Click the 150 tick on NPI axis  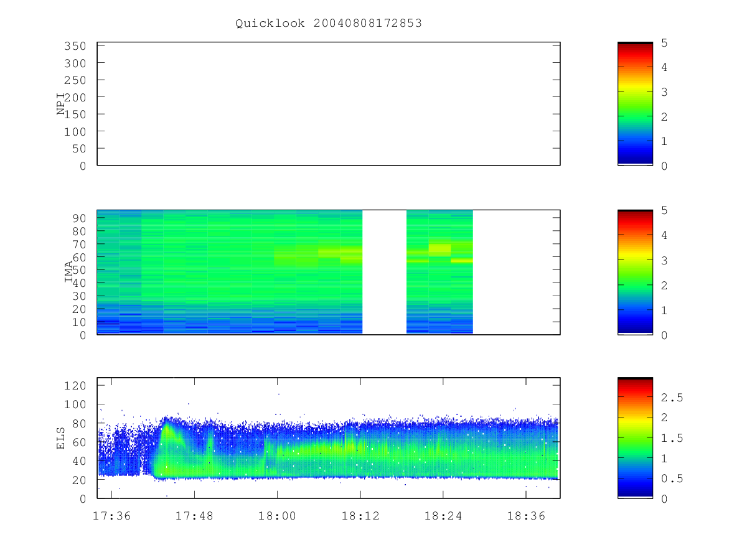(x=75, y=114)
